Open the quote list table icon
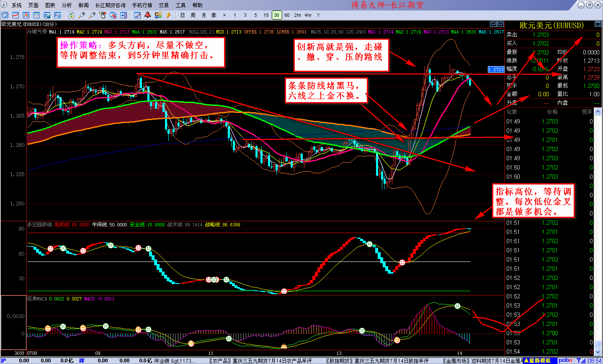Image resolution: width=603 pixels, height=364 pixels. coord(36,15)
